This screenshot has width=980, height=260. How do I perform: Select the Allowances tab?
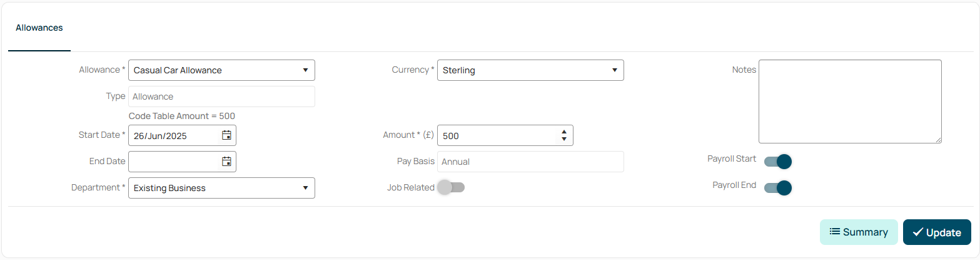pyautogui.click(x=39, y=28)
